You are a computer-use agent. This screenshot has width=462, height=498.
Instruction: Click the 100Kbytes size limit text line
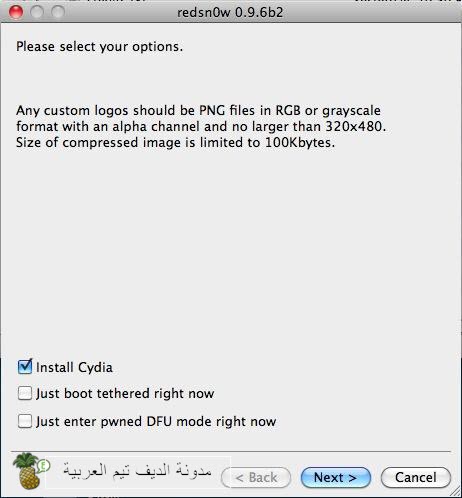(x=175, y=143)
